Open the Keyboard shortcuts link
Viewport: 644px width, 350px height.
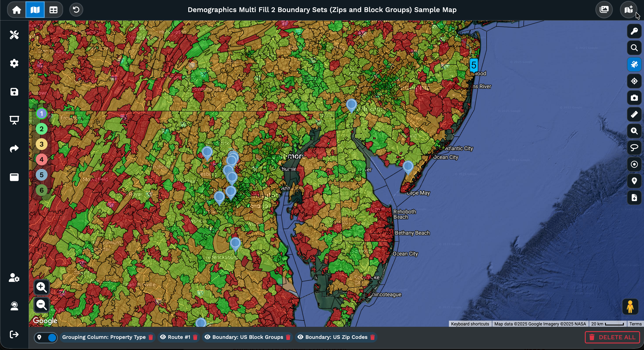click(x=470, y=324)
